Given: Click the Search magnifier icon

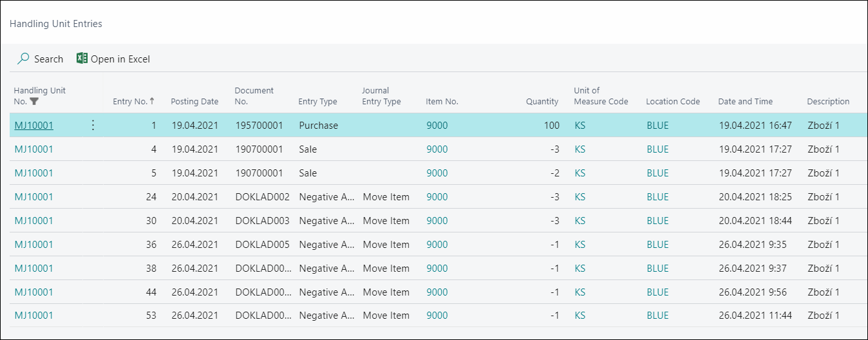Looking at the screenshot, I should (x=23, y=59).
